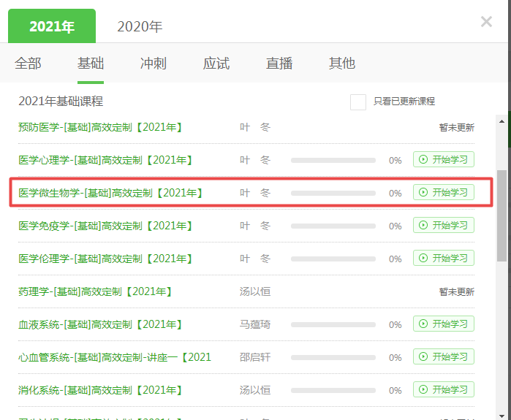Viewport: 511px width, 420px height.
Task: Click play icon for 医学免疫学 row
Action: (423, 226)
